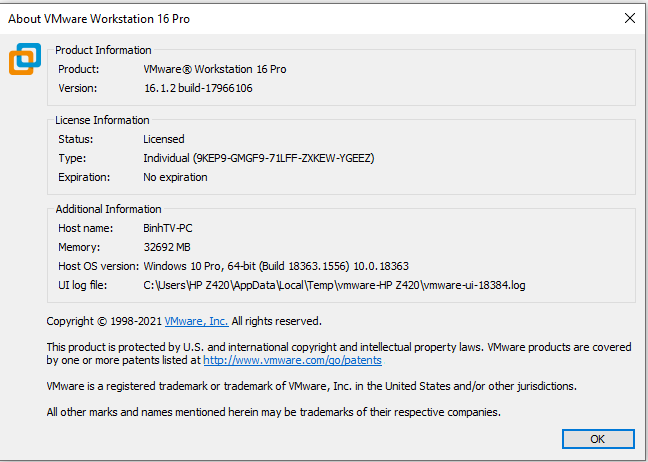This screenshot has width=648, height=462.
Task: Click the VMware Workstation logo icon
Action: (x=25, y=59)
